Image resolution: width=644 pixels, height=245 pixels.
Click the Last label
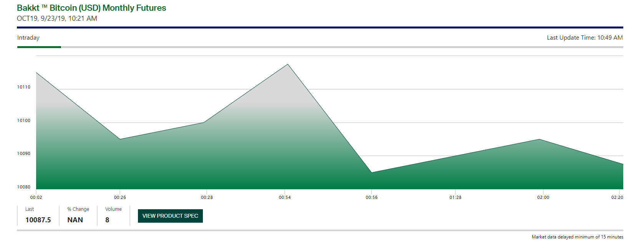click(x=30, y=209)
